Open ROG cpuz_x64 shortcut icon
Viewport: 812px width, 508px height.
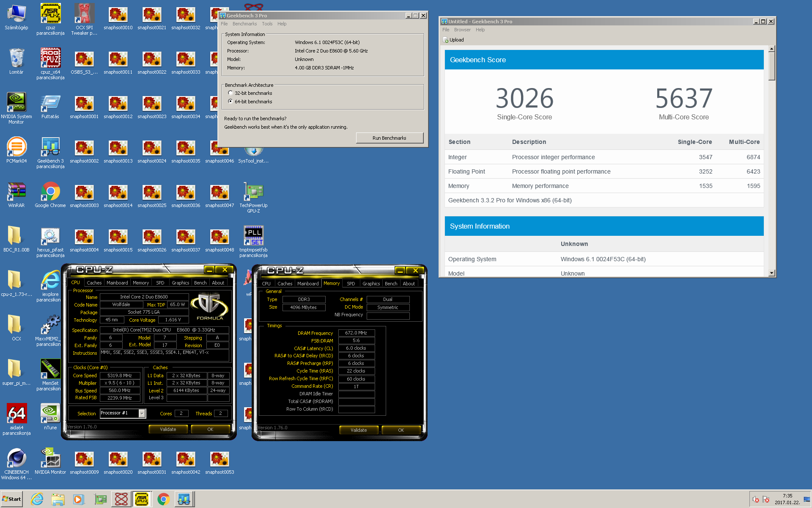[x=50, y=63]
